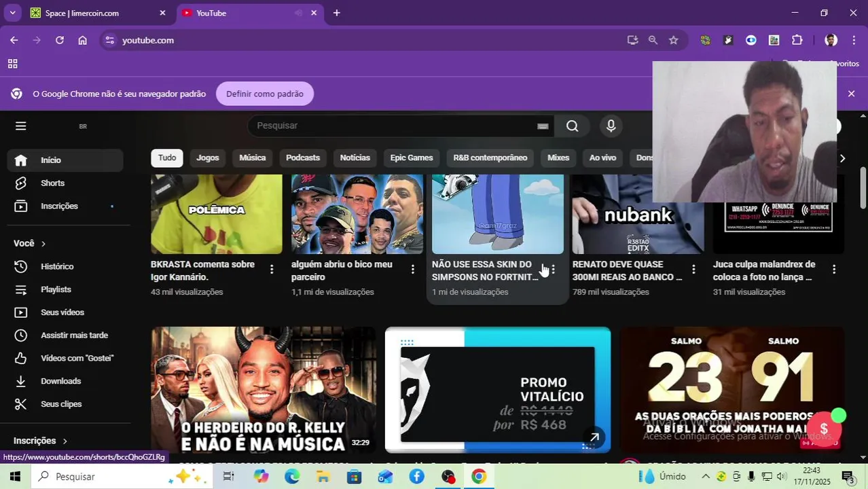Open external link icon on promo ad
Image resolution: width=868 pixels, height=489 pixels.
point(594,437)
